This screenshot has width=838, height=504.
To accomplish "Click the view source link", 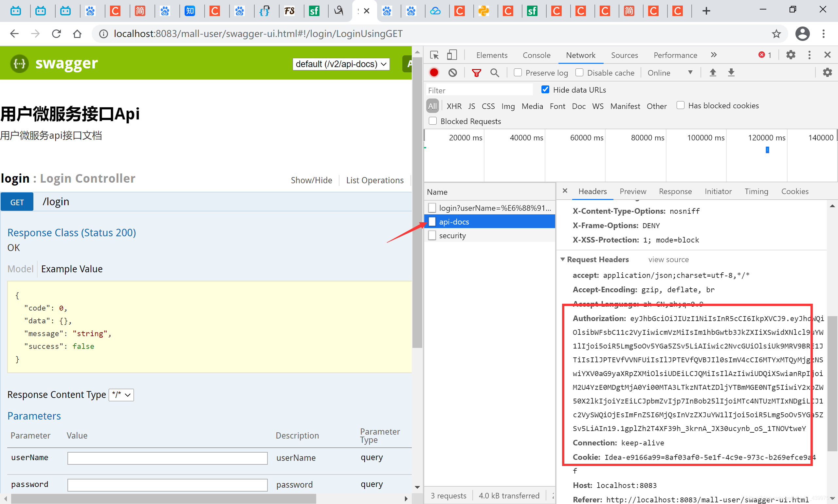I will tap(668, 260).
